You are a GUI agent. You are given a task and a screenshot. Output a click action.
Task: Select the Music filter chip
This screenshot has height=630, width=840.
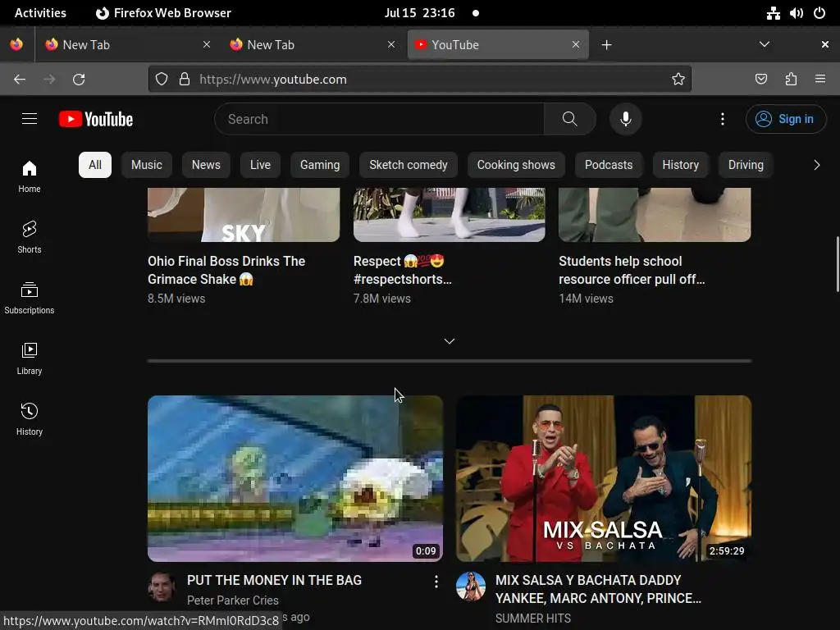coord(147,165)
